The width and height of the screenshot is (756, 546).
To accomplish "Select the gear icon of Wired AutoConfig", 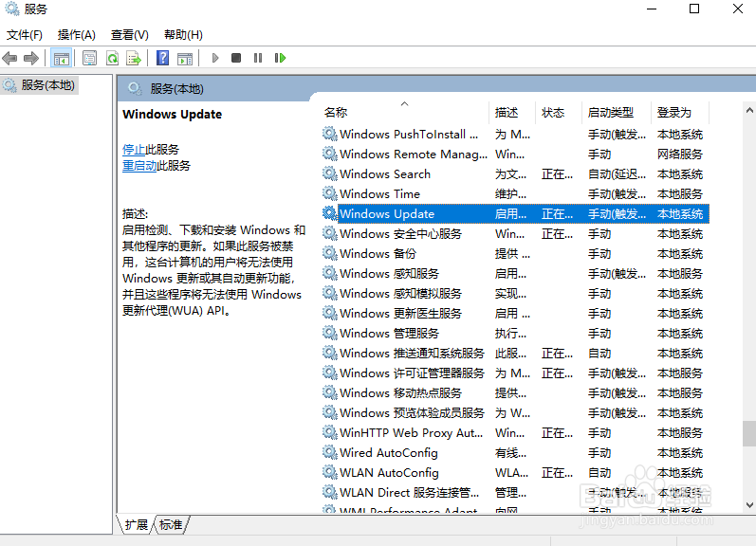I will tap(330, 452).
